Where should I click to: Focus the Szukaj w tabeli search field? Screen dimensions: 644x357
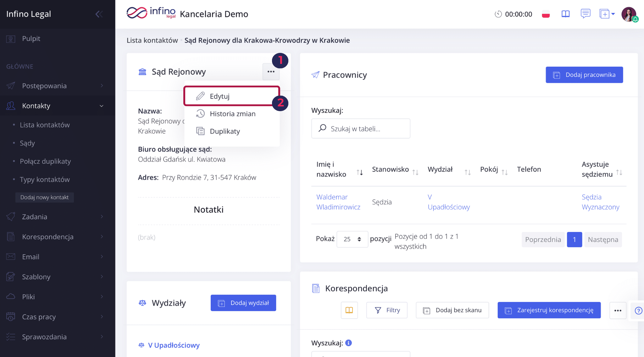(x=361, y=128)
